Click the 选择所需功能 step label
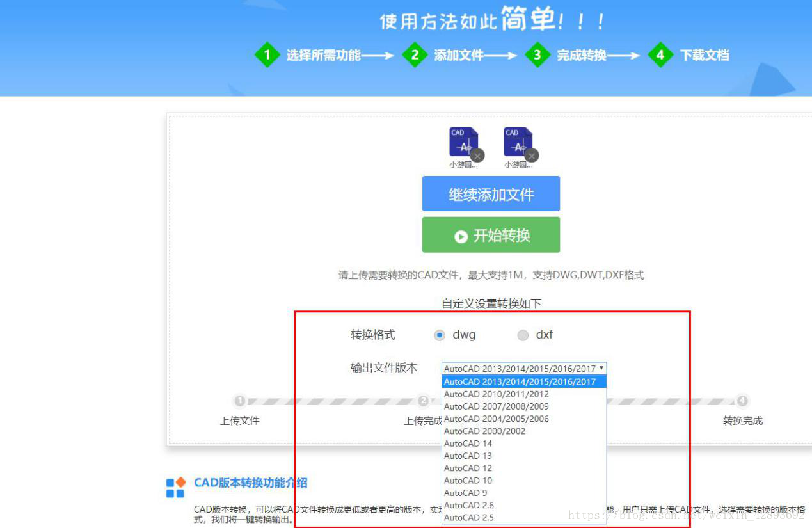Screen dimensions: 812x528 click(323, 56)
